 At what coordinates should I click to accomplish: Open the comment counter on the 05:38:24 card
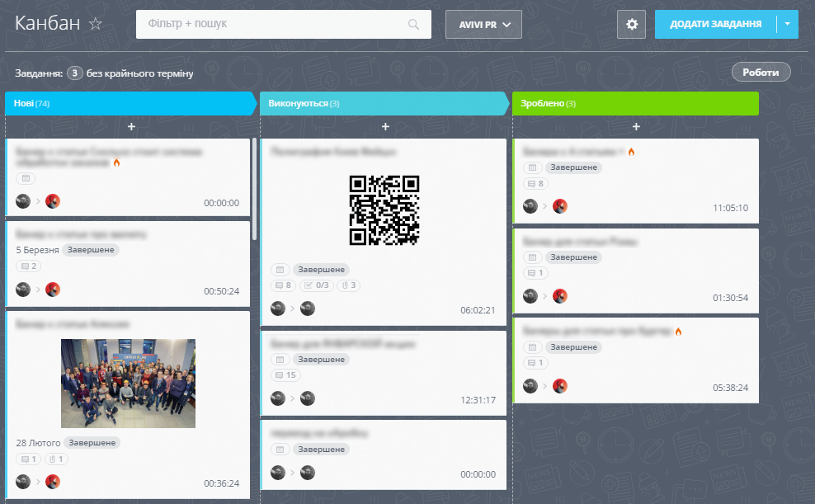(x=535, y=363)
